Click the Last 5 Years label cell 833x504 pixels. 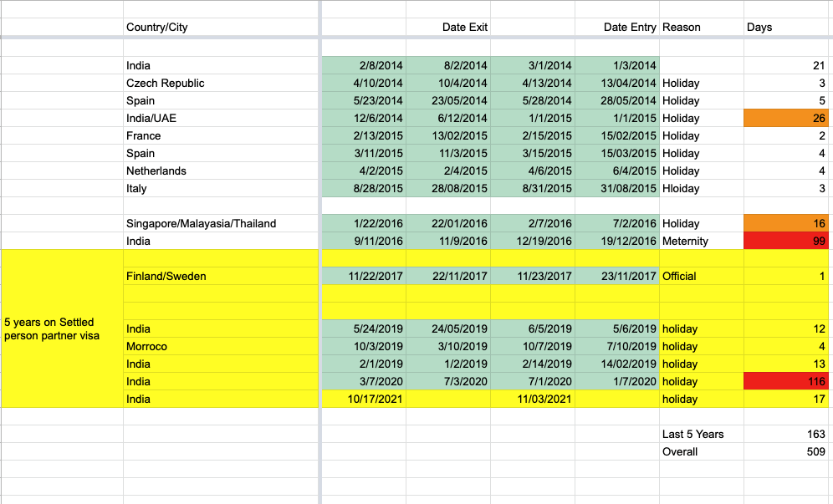[x=702, y=434]
